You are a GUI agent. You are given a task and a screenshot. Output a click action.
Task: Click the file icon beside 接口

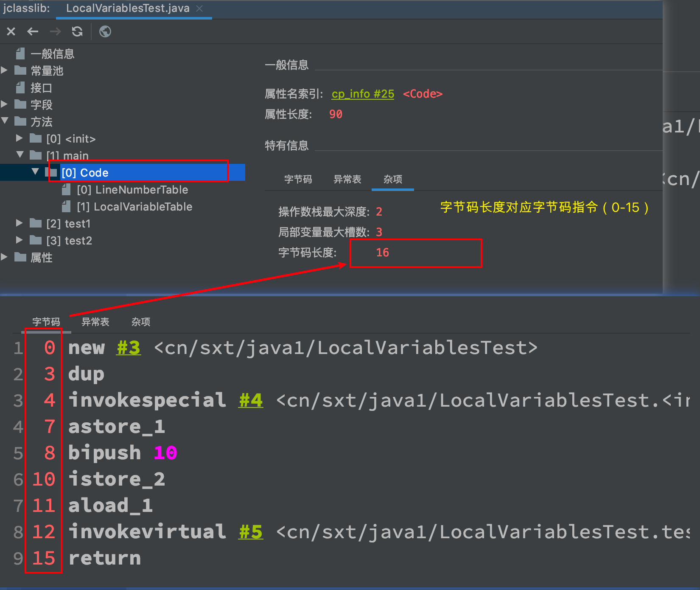coord(20,87)
